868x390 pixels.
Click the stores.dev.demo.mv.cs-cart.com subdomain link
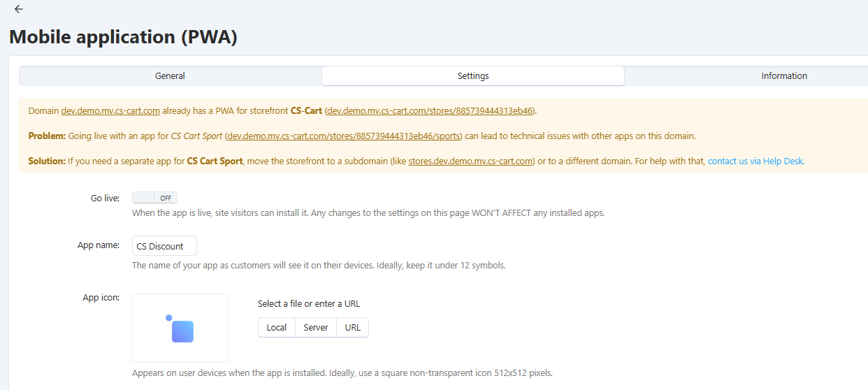click(x=471, y=161)
